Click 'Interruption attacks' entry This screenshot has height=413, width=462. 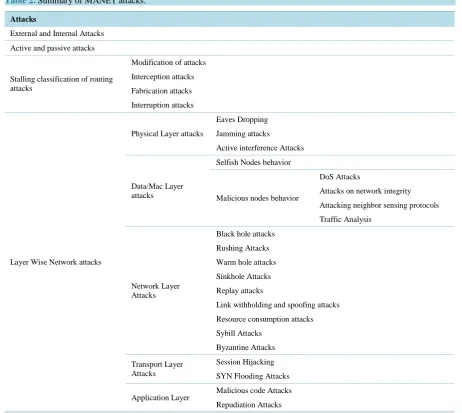coord(162,105)
